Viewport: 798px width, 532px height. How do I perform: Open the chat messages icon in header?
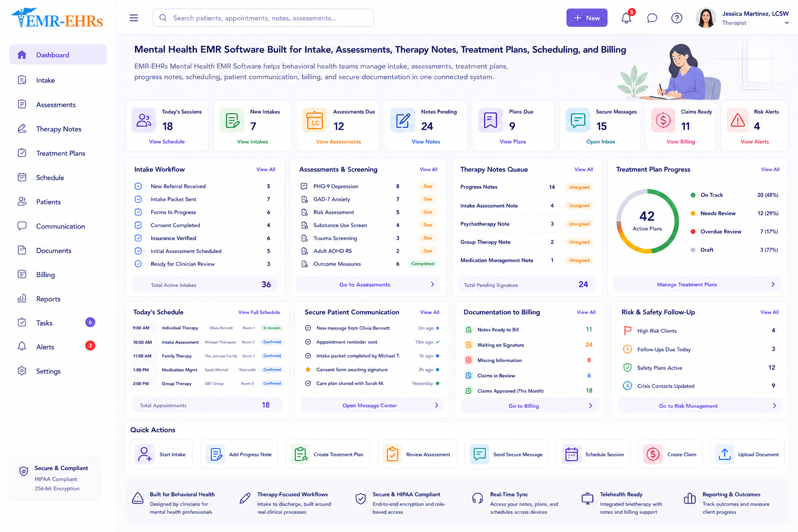[652, 18]
